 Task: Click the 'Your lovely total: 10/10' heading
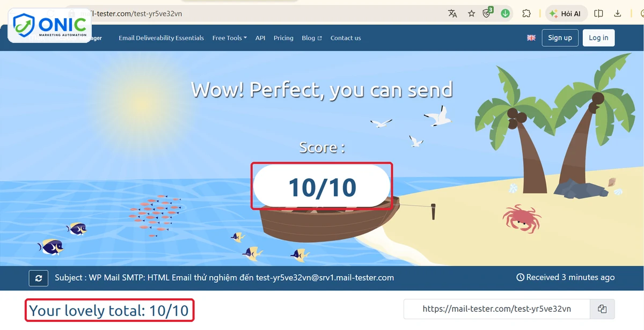pyautogui.click(x=109, y=310)
